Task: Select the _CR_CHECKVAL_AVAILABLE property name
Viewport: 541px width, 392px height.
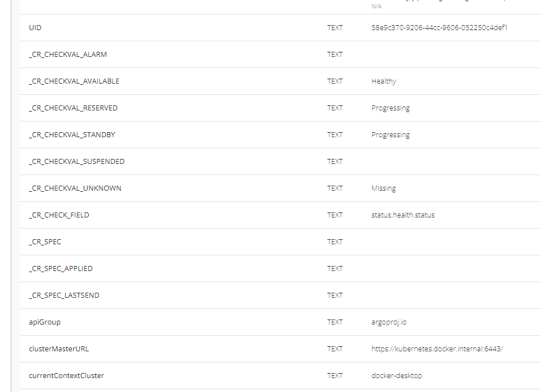Action: pos(74,81)
